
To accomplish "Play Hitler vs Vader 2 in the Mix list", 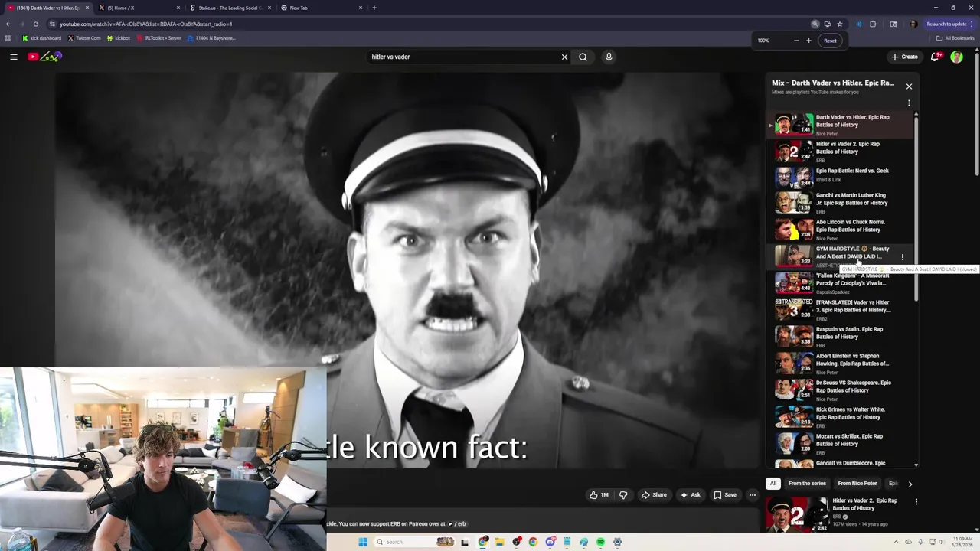I will tap(841, 152).
